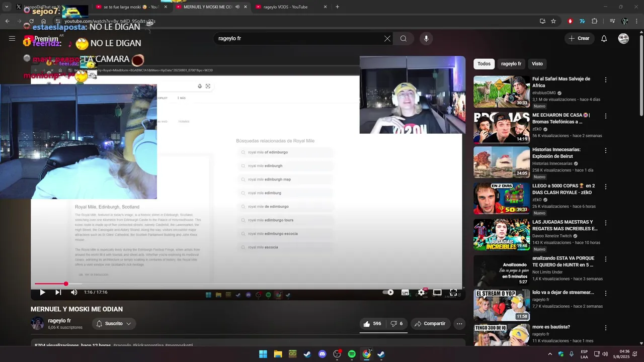This screenshot has height=362, width=644.
Task: Skip to next video in player
Action: point(58,292)
